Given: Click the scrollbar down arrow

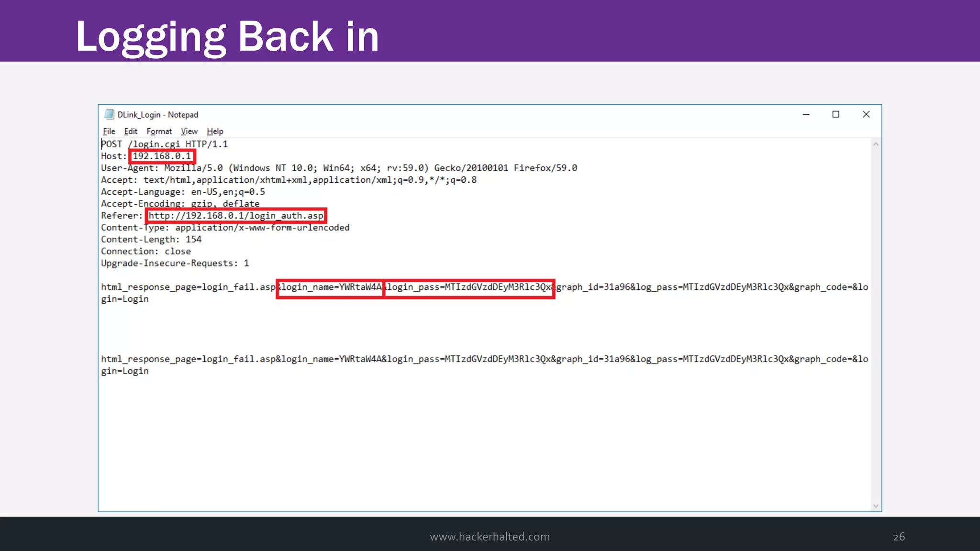Looking at the screenshot, I should 876,506.
